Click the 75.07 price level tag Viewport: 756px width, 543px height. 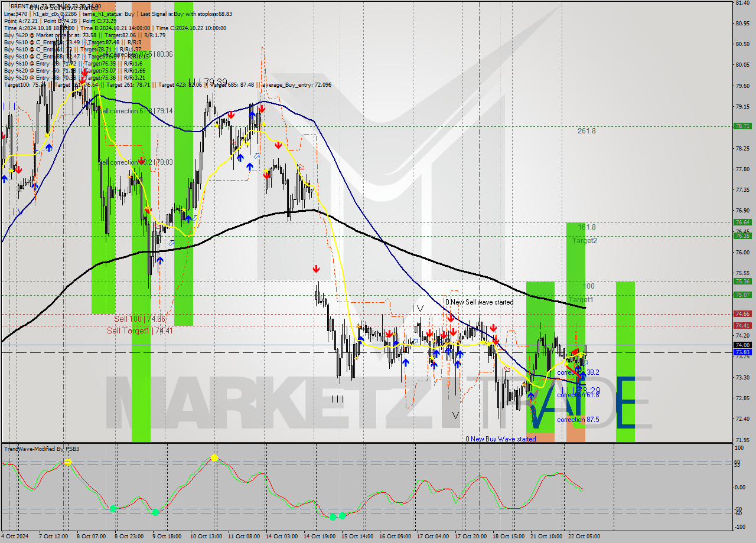742,295
